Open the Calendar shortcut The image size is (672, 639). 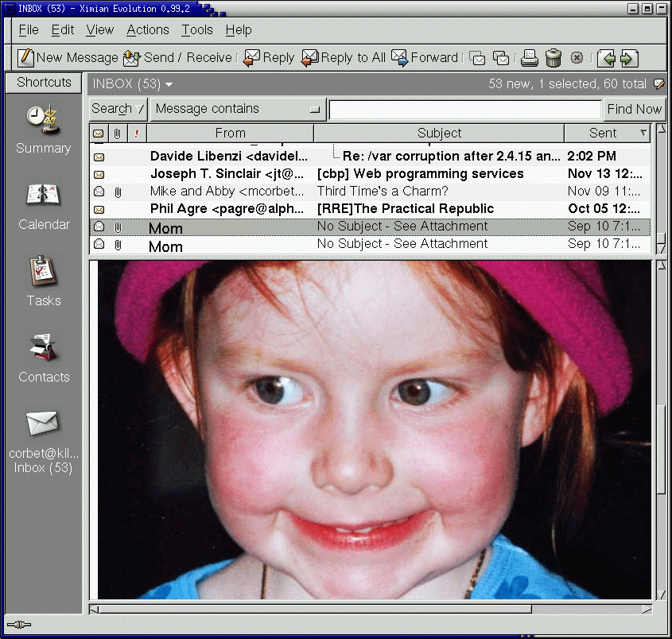(44, 206)
